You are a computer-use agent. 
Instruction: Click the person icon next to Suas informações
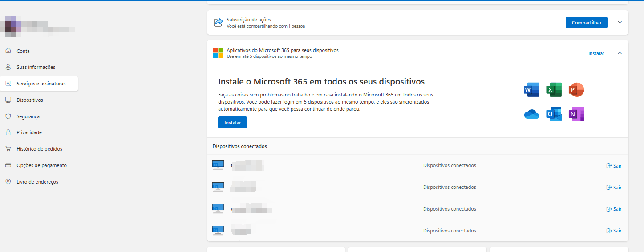(8, 67)
